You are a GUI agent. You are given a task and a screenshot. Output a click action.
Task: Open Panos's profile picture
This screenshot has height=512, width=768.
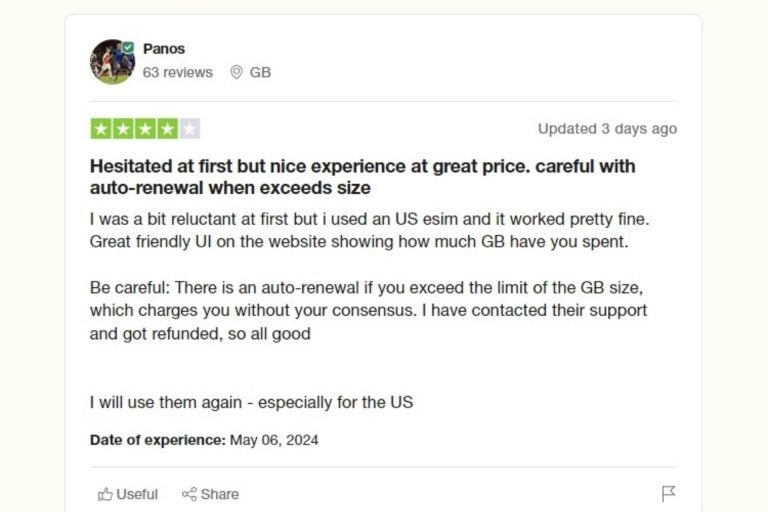pyautogui.click(x=111, y=62)
